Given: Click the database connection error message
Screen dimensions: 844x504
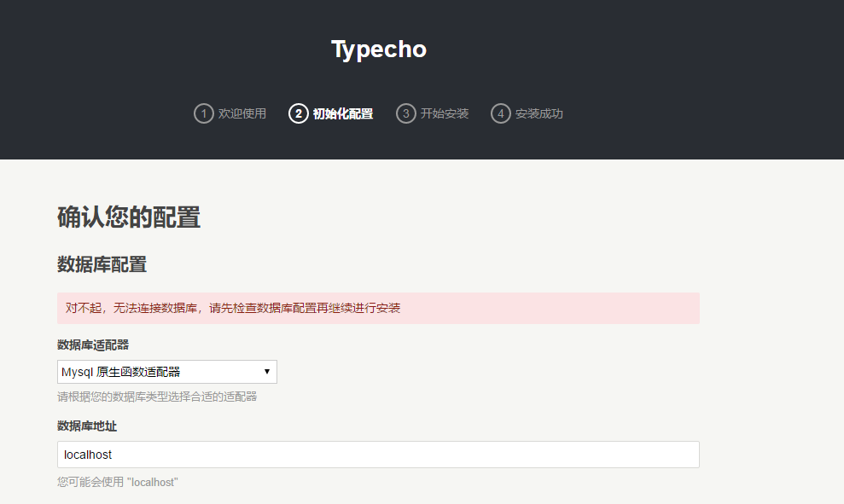Looking at the screenshot, I should point(378,308).
